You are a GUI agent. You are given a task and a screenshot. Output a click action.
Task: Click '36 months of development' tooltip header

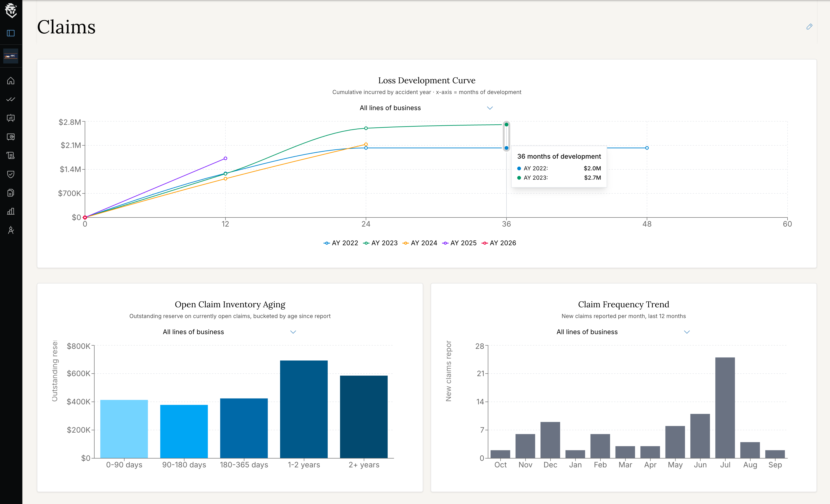coord(559,157)
